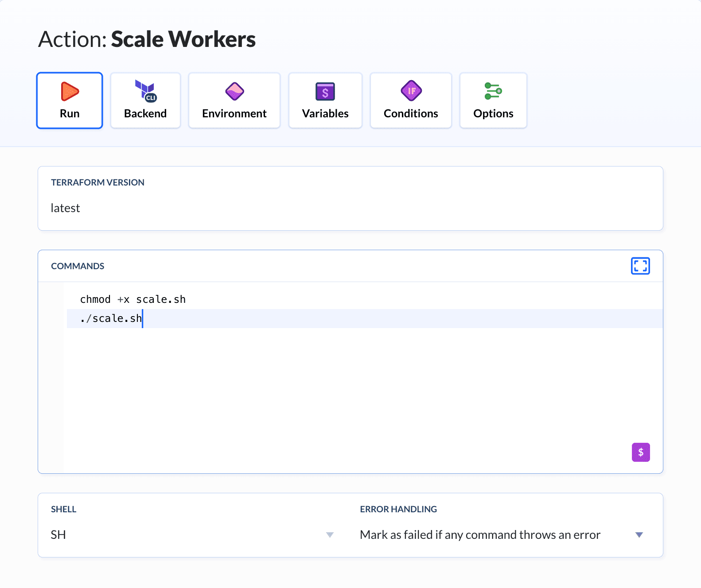Click the Terraform CLI icon on Backend

[145, 91]
